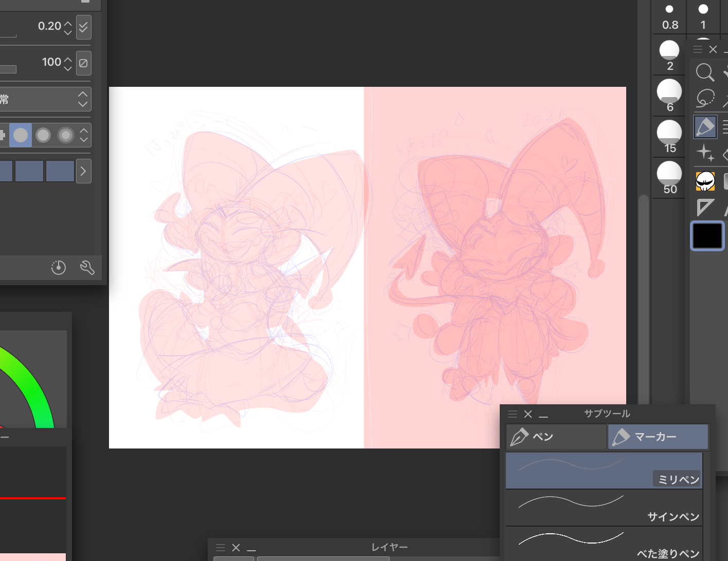Select the triangle ruler figure tool
Image resolution: width=728 pixels, height=561 pixels.
point(705,208)
